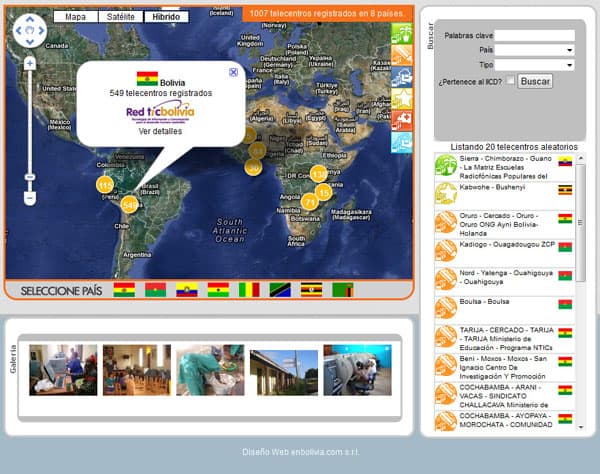Image resolution: width=600 pixels, height=474 pixels.
Task: Open the second gallery photo of classroom
Action: [x=137, y=370]
